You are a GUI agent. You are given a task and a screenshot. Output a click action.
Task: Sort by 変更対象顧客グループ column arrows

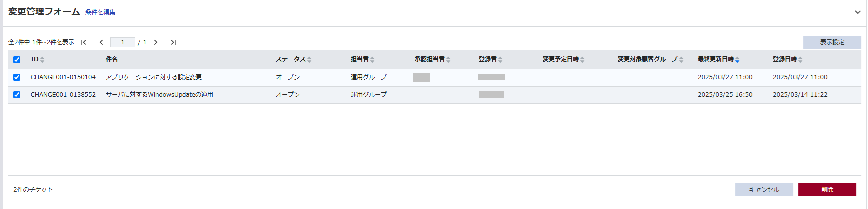tap(681, 60)
